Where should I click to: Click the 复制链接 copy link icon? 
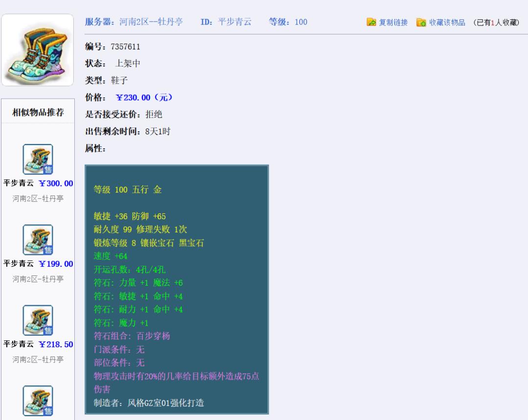(371, 22)
